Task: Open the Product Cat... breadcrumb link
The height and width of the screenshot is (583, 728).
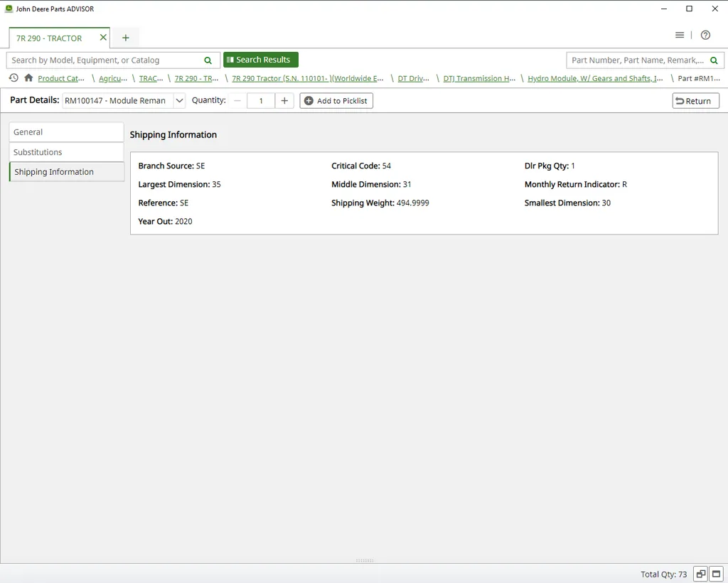Action: 61,78
